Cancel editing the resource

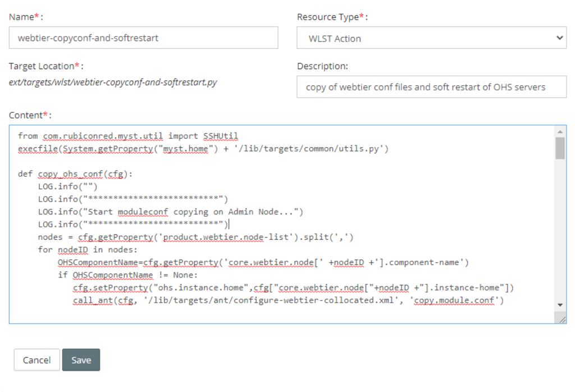(36, 360)
